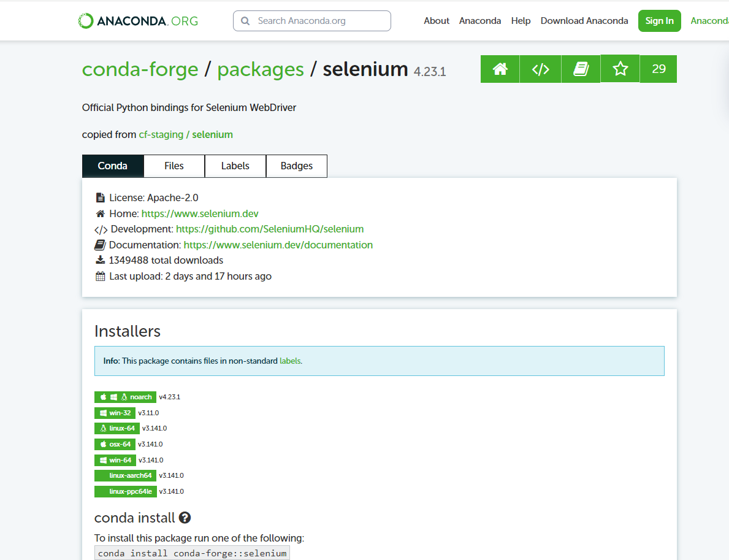Screen dimensions: 729x560
Task: Switch to the Files tab
Action: point(174,166)
